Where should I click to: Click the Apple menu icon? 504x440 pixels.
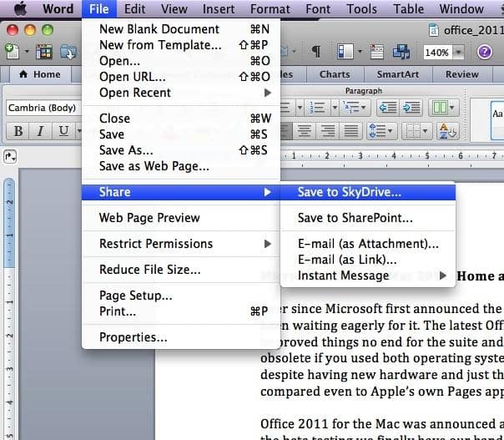tap(21, 9)
